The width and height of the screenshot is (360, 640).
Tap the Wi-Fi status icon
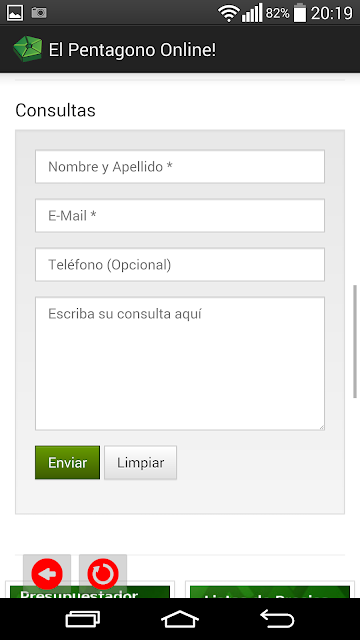tap(229, 13)
